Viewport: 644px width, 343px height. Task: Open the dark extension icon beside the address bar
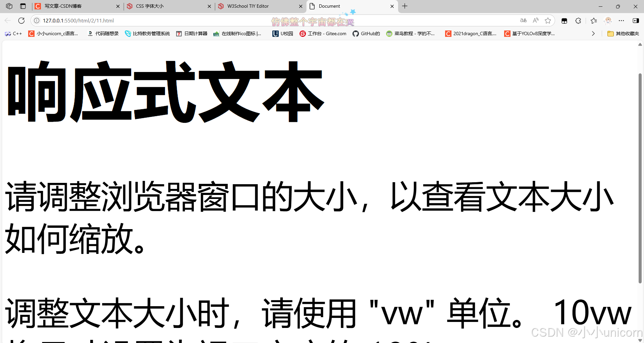click(564, 21)
